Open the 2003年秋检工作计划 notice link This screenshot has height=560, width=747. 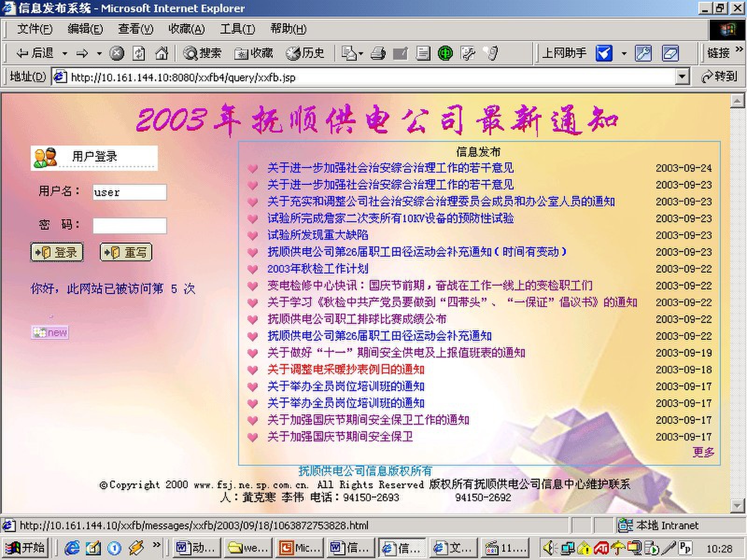point(317,269)
